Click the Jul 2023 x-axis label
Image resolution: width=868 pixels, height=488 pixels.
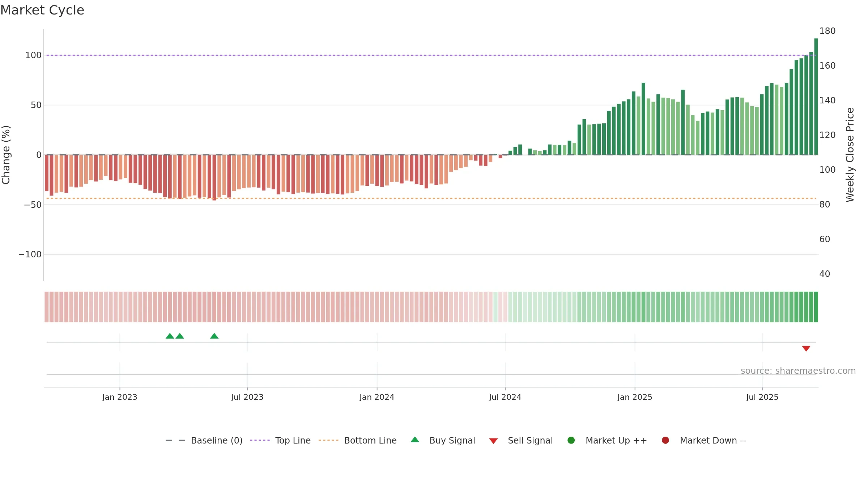(x=247, y=397)
